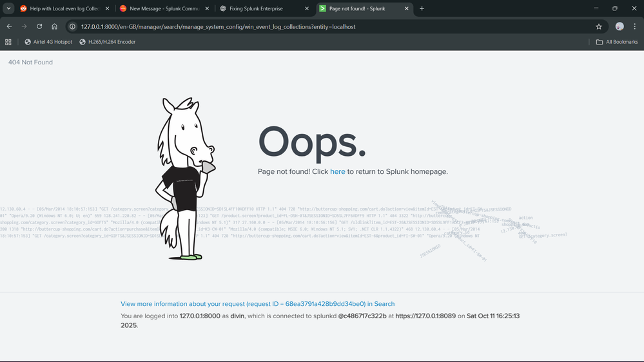View site information icon in address bar
Image resolution: width=644 pixels, height=362 pixels.
[73, 26]
